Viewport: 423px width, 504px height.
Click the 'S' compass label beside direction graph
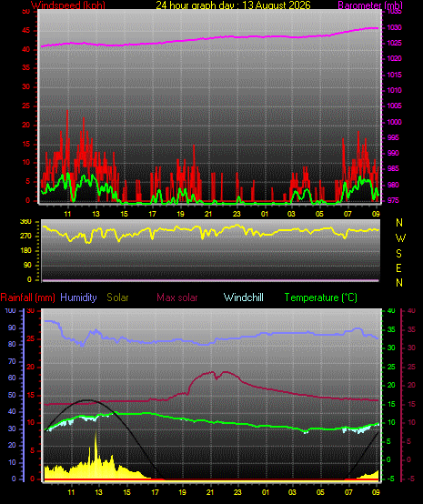pyautogui.click(x=398, y=254)
